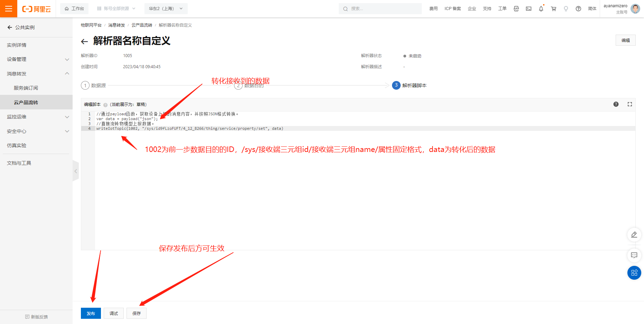Click the 调试 debug button
The height and width of the screenshot is (324, 644).
[113, 313]
